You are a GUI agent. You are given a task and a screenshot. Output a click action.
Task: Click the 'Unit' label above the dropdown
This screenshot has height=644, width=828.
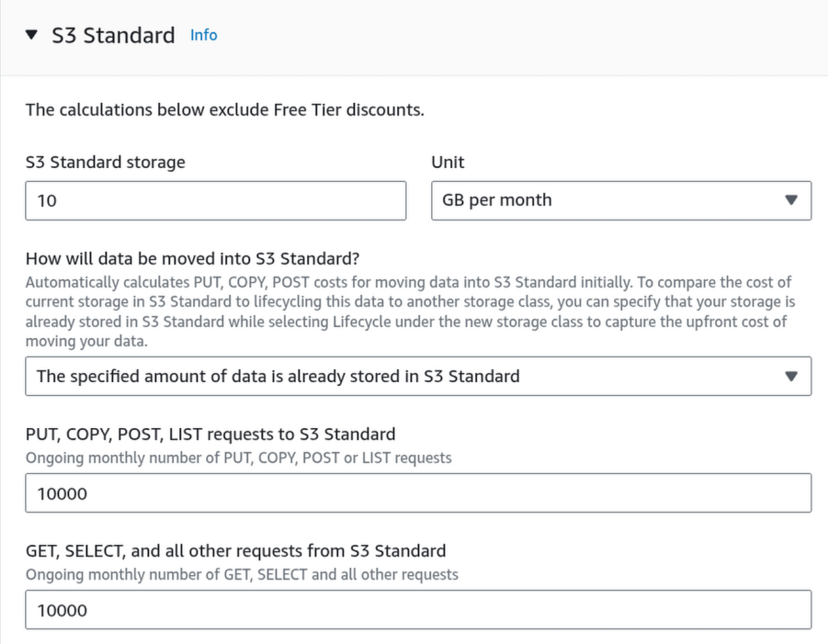448,163
